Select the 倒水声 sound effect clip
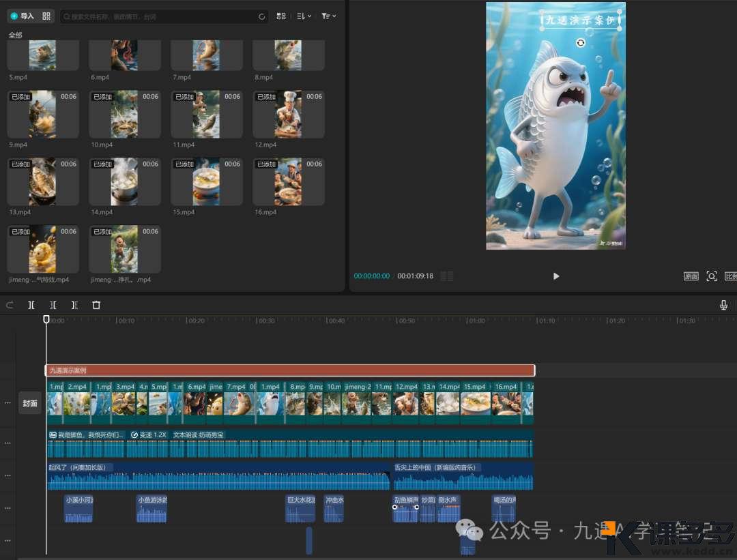The image size is (737, 560). click(448, 509)
